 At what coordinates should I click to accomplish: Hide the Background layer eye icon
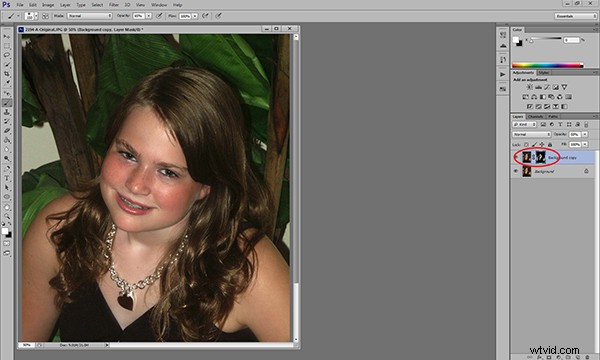tap(515, 171)
